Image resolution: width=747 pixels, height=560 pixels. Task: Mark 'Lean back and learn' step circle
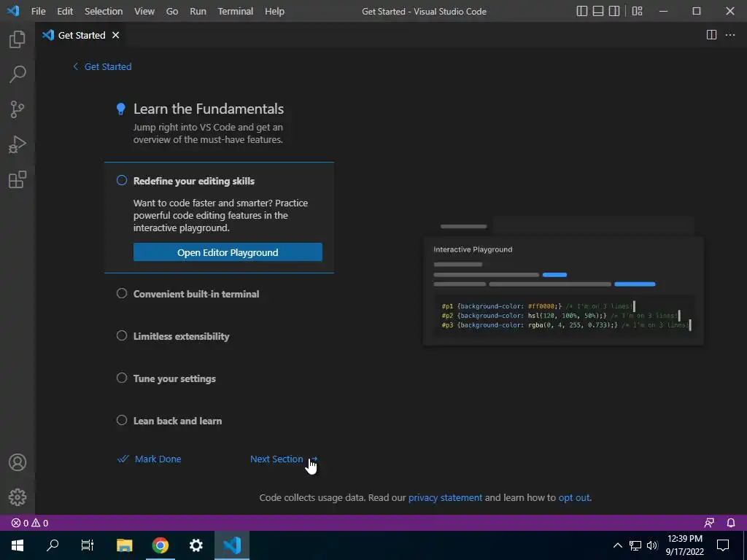(x=122, y=421)
